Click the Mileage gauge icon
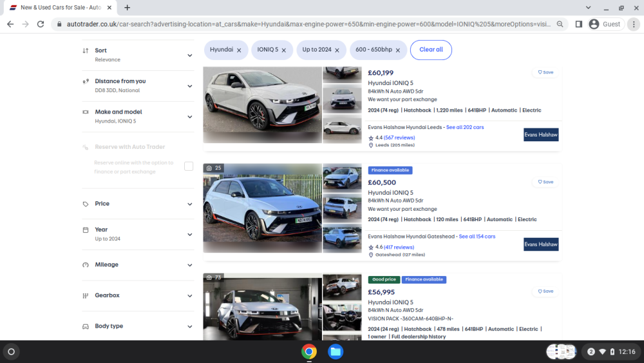Image resolution: width=644 pixels, height=363 pixels. 86,265
